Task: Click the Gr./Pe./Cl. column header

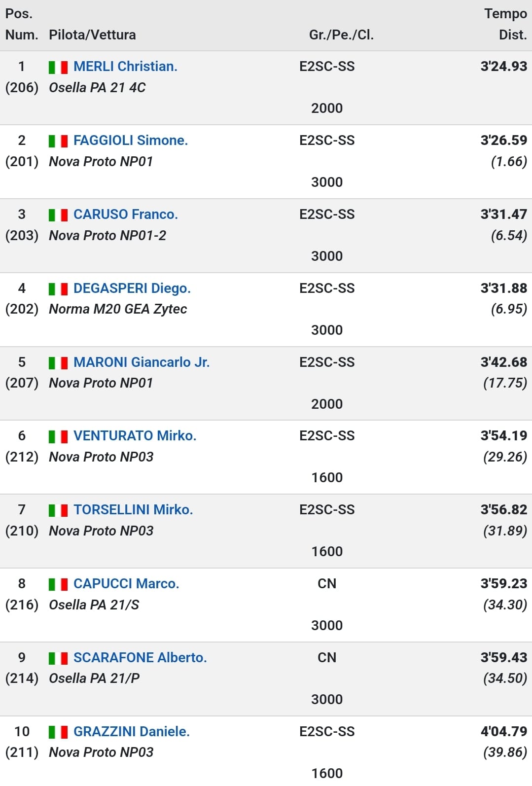Action: [341, 35]
